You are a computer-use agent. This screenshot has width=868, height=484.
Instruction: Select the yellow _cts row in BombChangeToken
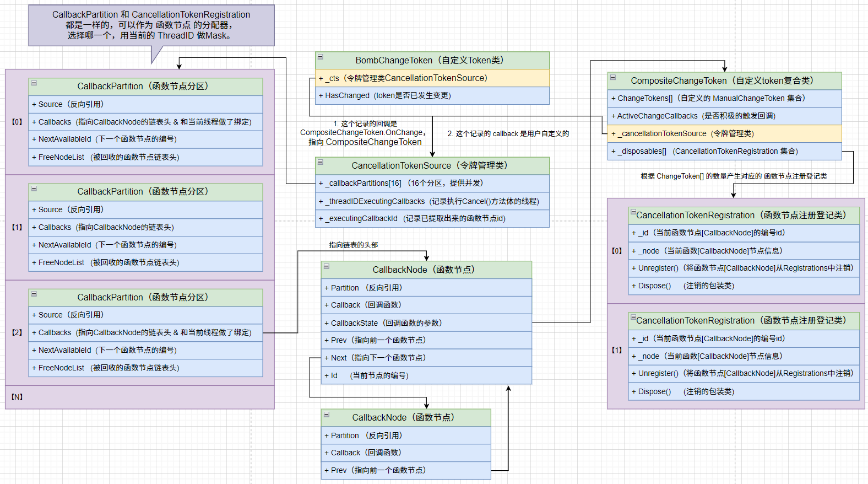tap(432, 78)
